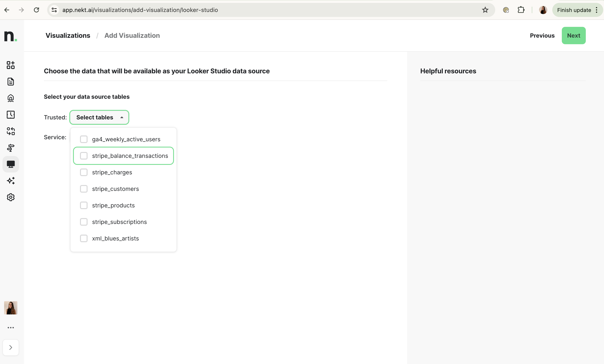Click the Nekt logo in sidebar
This screenshot has width=604, height=364.
pos(11,36)
